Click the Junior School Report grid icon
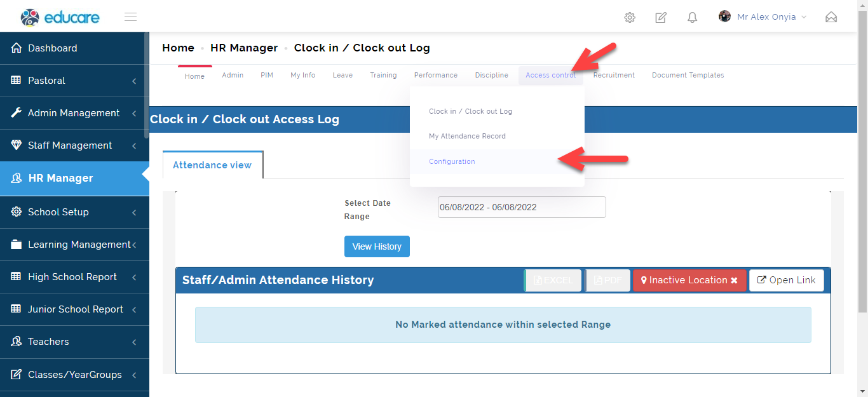The width and height of the screenshot is (868, 397). pyautogui.click(x=17, y=309)
